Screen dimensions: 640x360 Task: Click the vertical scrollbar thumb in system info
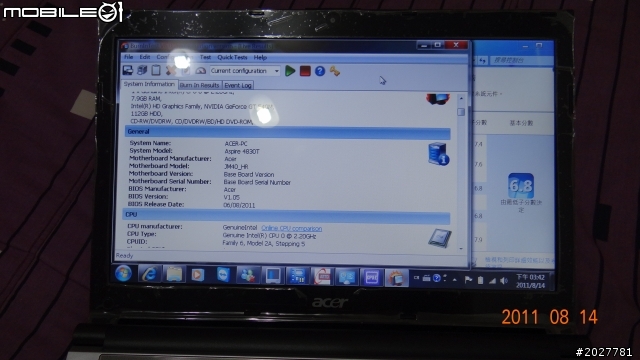click(x=461, y=111)
